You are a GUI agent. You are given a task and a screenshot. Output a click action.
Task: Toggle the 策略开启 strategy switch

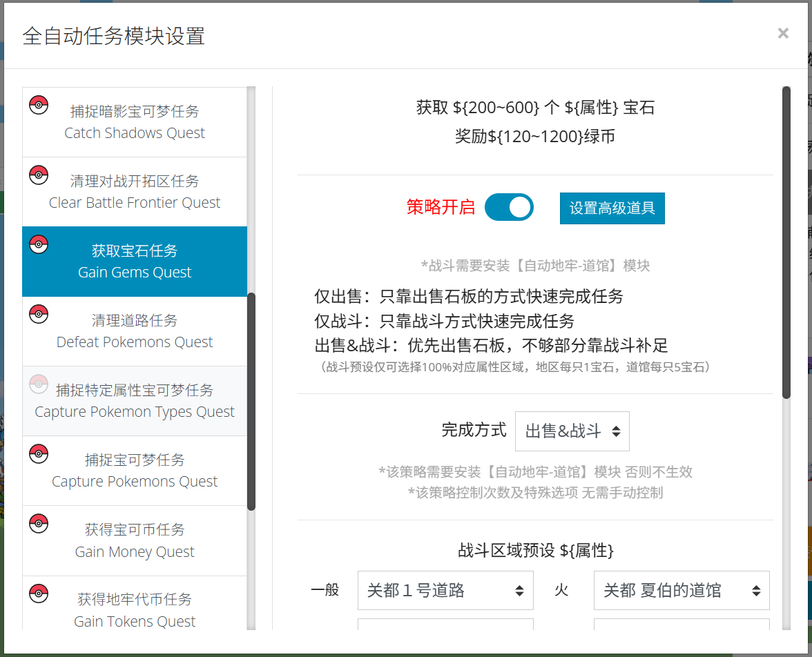tap(509, 207)
